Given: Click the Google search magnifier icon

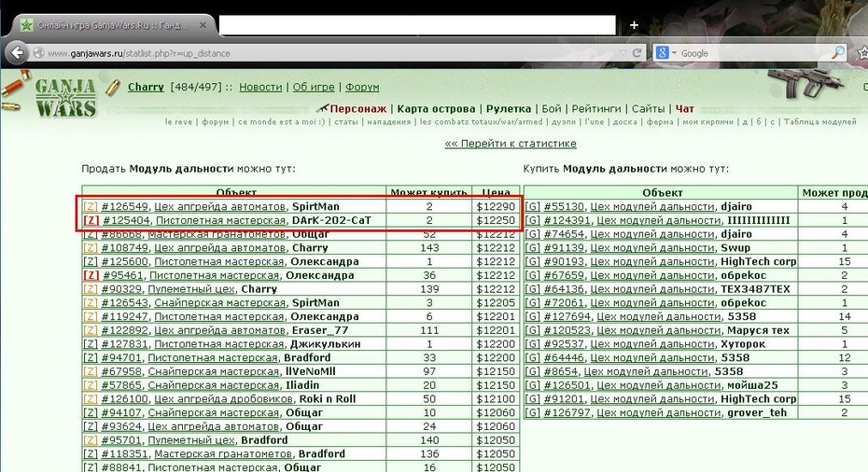Looking at the screenshot, I should click(839, 52).
